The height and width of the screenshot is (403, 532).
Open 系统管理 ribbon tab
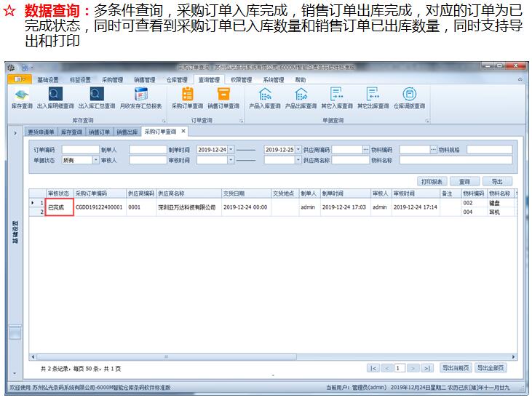pos(274,80)
